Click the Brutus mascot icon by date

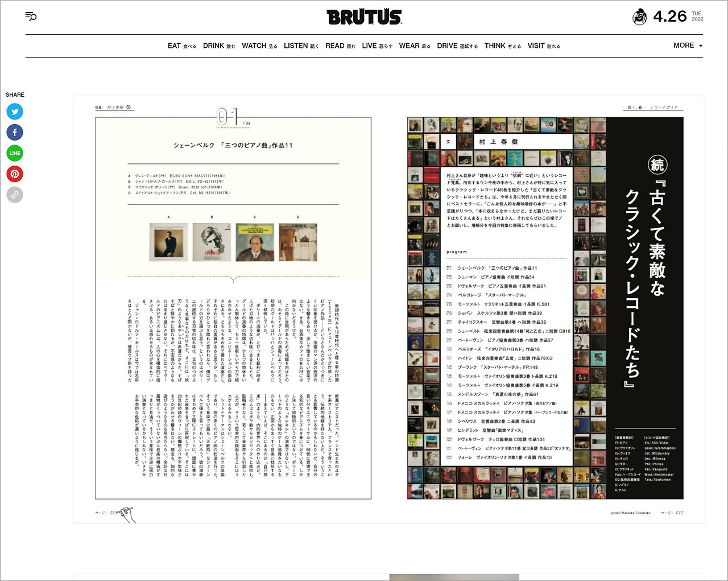point(640,17)
